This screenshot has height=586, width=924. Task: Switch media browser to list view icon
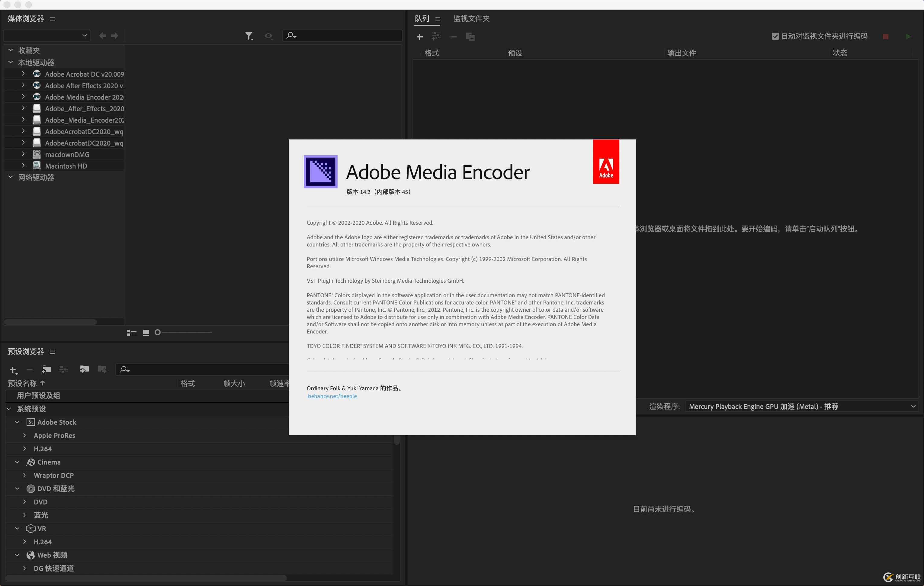pyautogui.click(x=131, y=333)
